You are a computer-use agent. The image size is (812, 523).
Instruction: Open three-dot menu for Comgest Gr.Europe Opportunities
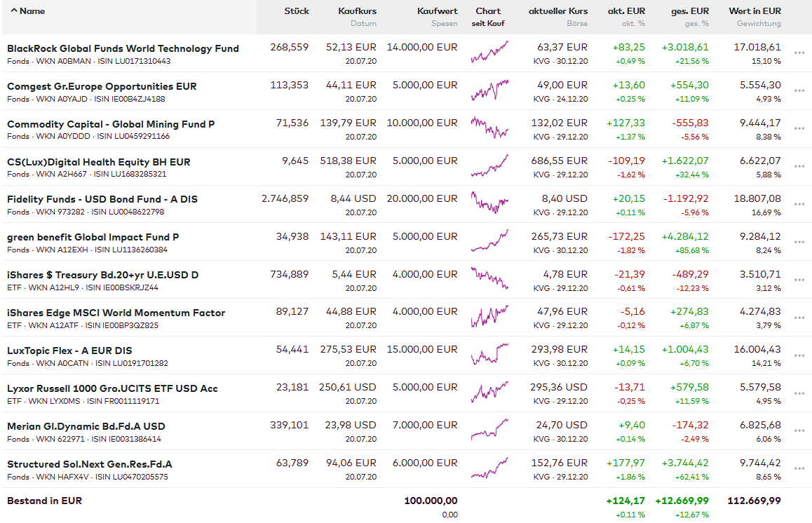pos(799,90)
